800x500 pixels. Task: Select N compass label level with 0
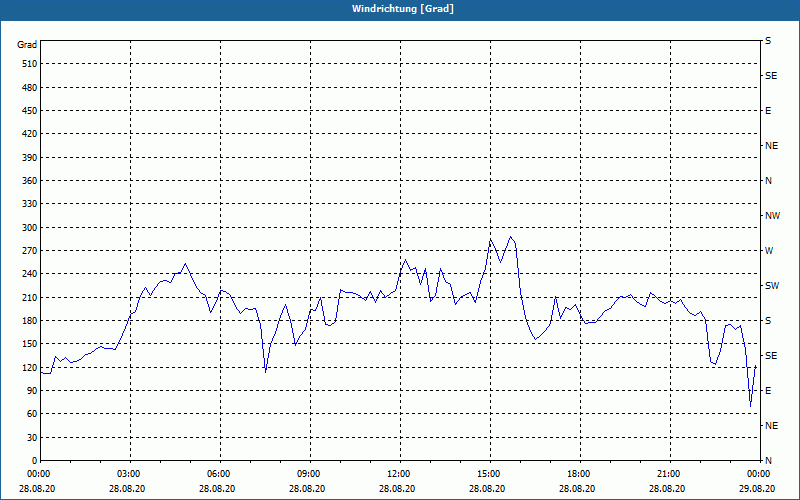(768, 460)
